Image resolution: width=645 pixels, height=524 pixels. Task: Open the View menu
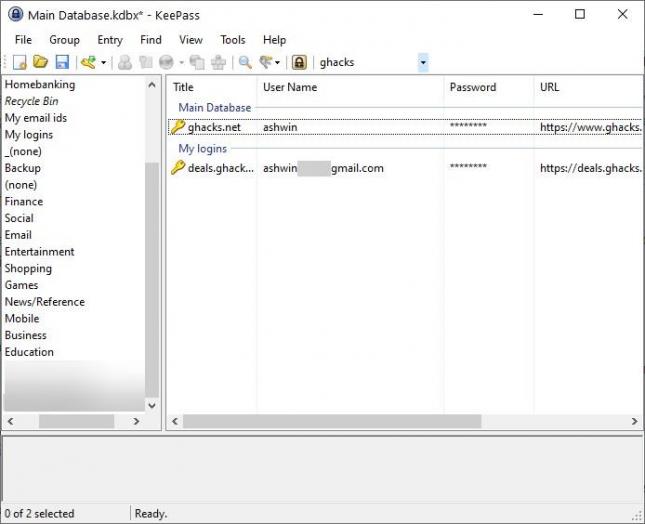pos(191,40)
